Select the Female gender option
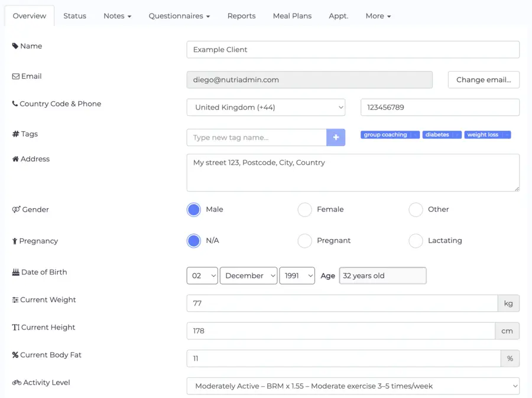This screenshot has width=532, height=398. pyautogui.click(x=304, y=209)
